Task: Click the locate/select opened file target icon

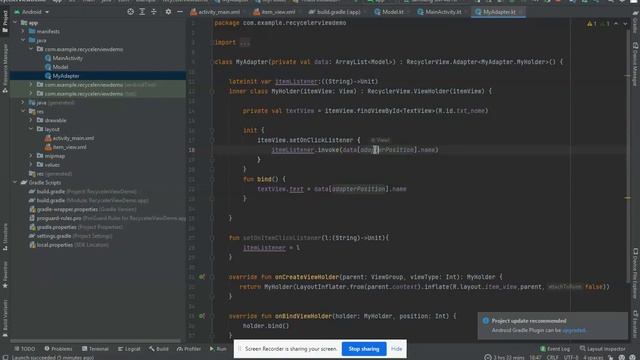Action: pyautogui.click(x=130, y=12)
